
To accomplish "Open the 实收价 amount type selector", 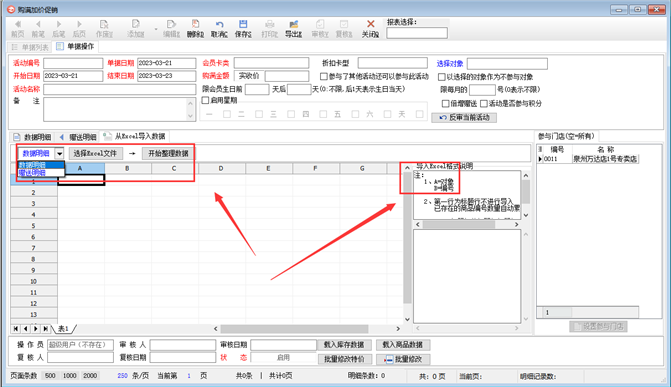I will 249,76.
